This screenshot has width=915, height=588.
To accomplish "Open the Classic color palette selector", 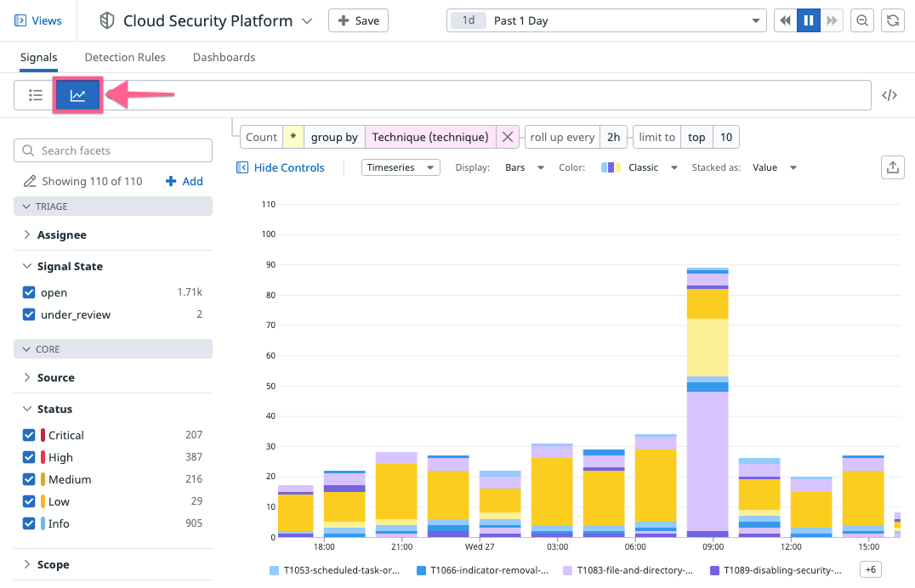I will (x=639, y=167).
